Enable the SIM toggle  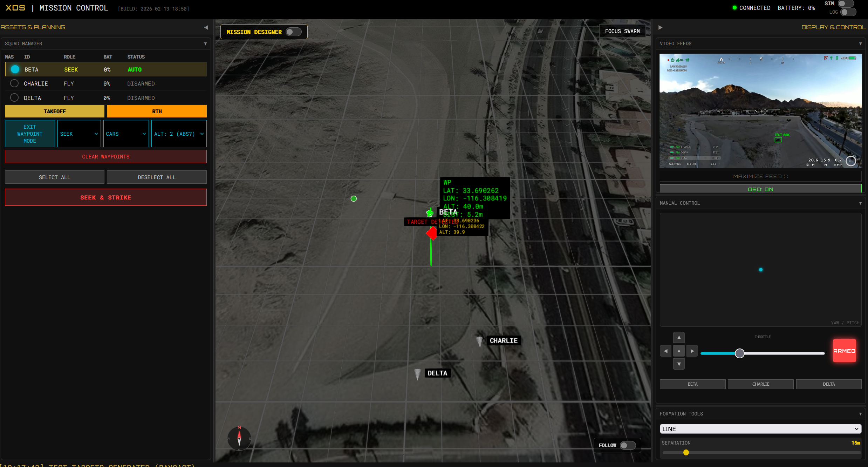pyautogui.click(x=846, y=4)
